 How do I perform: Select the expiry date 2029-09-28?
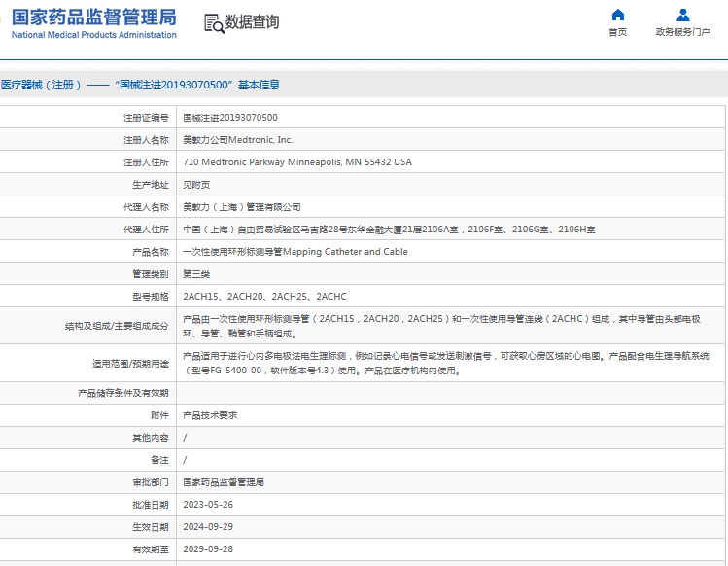coord(208,549)
